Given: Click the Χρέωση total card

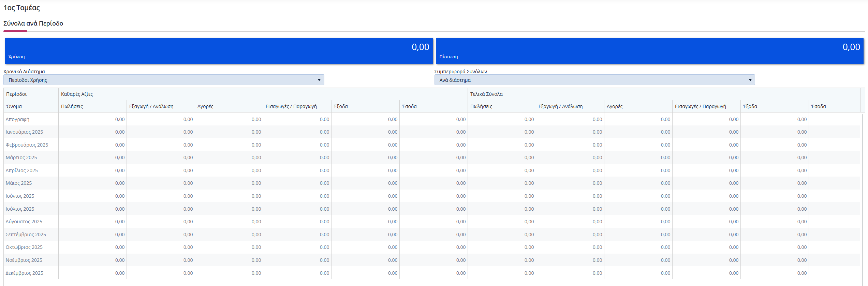Looking at the screenshot, I should [x=219, y=51].
